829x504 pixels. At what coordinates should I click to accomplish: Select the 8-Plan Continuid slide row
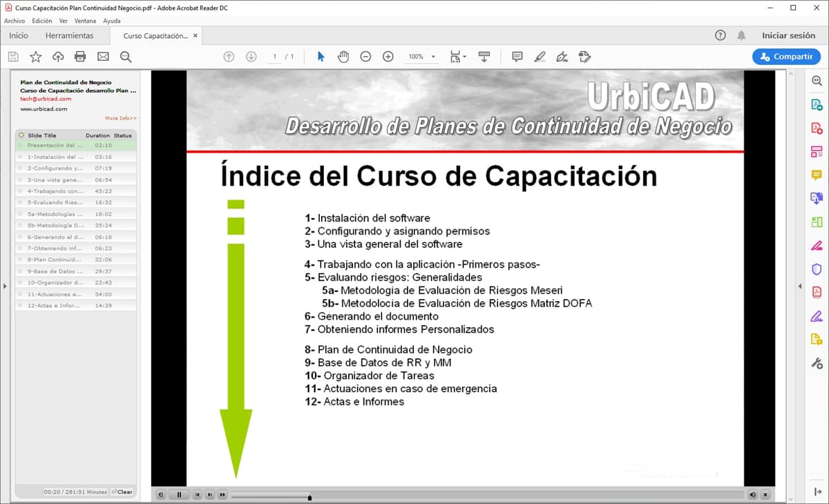(x=76, y=260)
